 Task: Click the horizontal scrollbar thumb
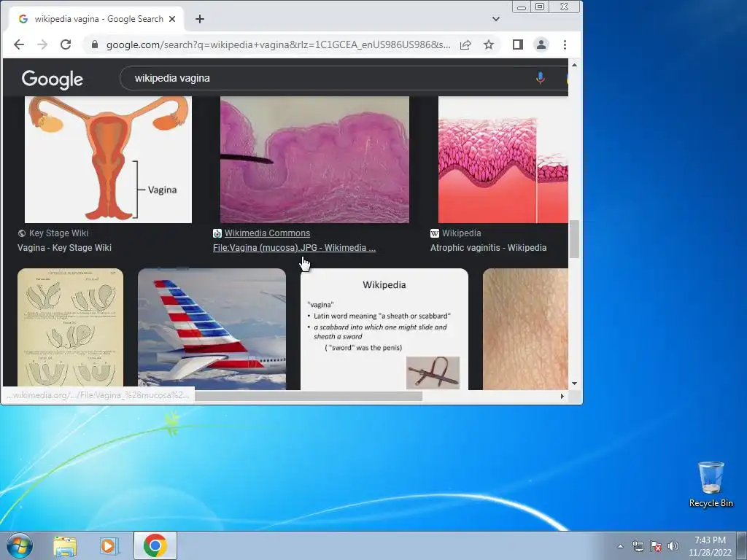point(309,396)
